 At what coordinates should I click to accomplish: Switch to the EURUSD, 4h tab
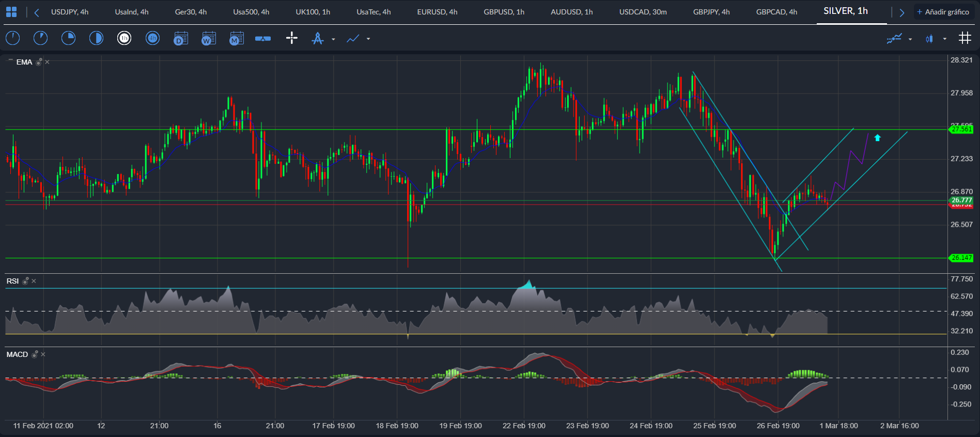437,12
